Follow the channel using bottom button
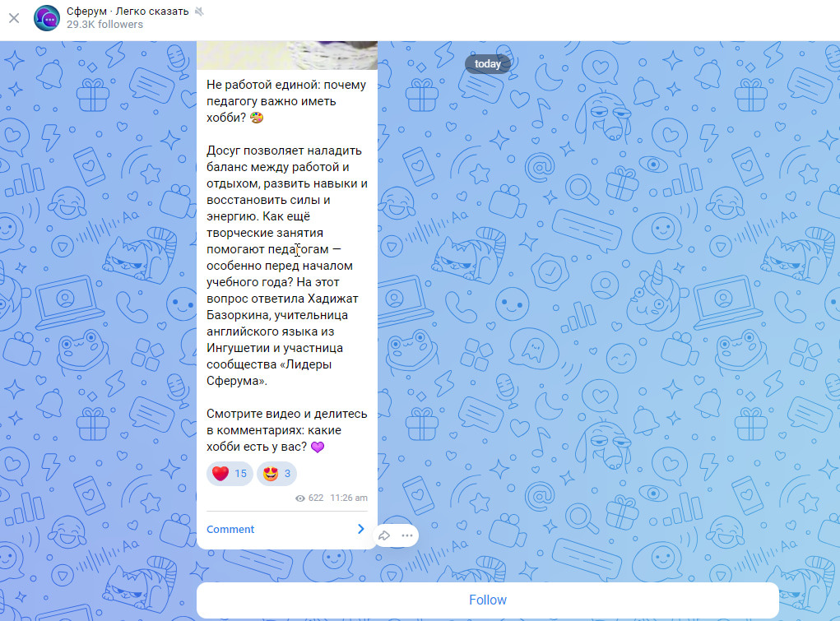 click(x=488, y=600)
